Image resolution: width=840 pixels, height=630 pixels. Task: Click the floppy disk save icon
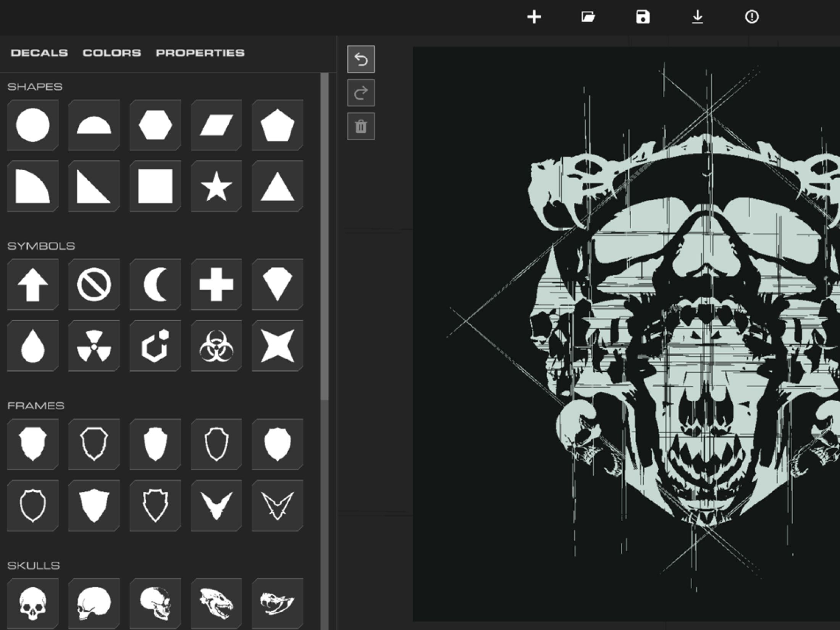(643, 17)
